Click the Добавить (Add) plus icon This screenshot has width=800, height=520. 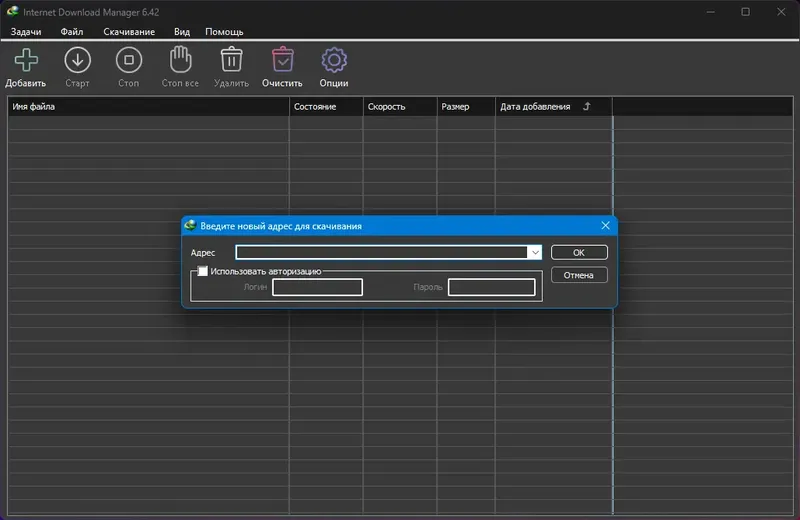point(26,60)
